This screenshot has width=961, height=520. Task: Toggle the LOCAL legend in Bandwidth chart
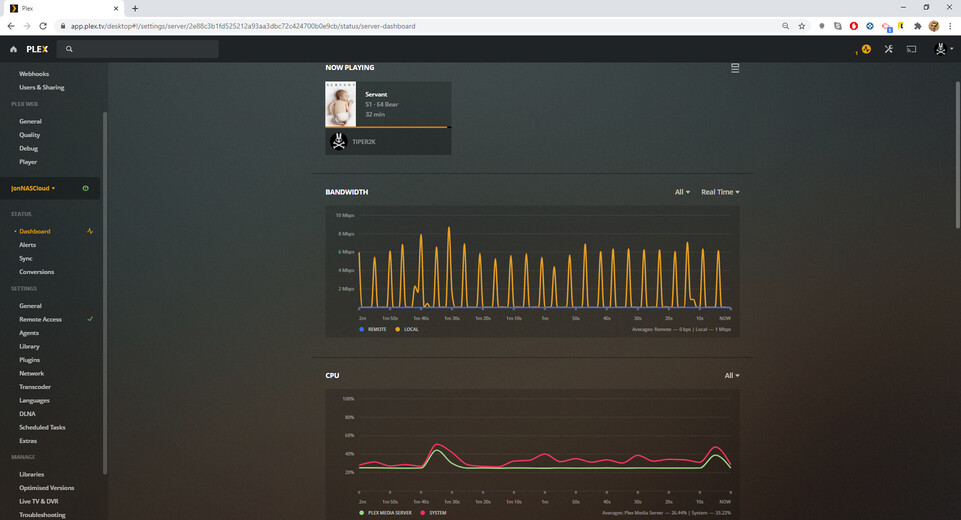[407, 329]
